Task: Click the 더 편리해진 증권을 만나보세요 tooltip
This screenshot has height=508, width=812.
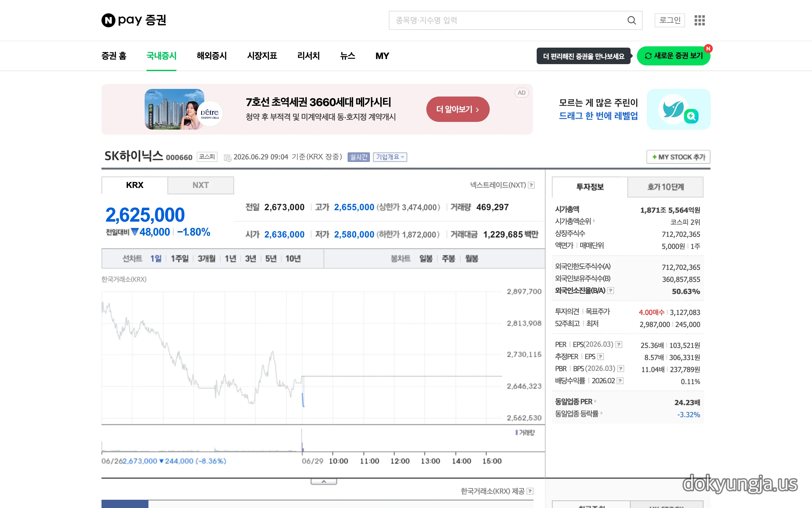Action: (x=584, y=56)
